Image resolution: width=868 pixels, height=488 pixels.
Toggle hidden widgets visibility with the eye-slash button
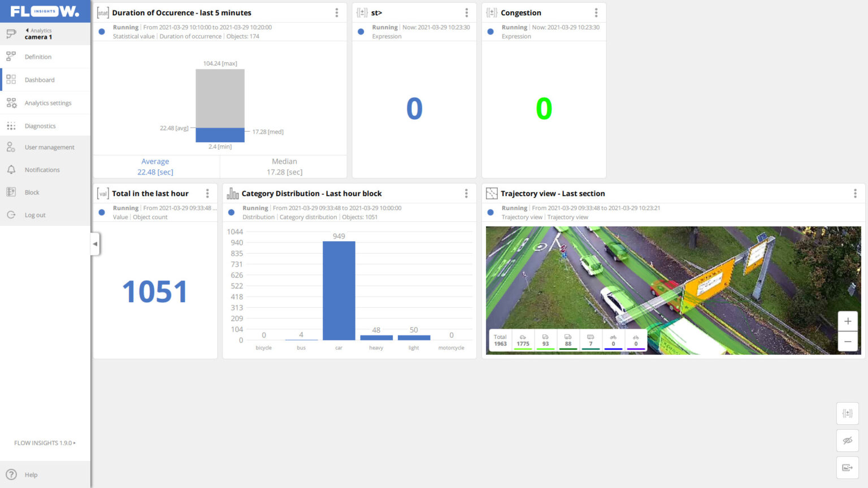tap(847, 440)
